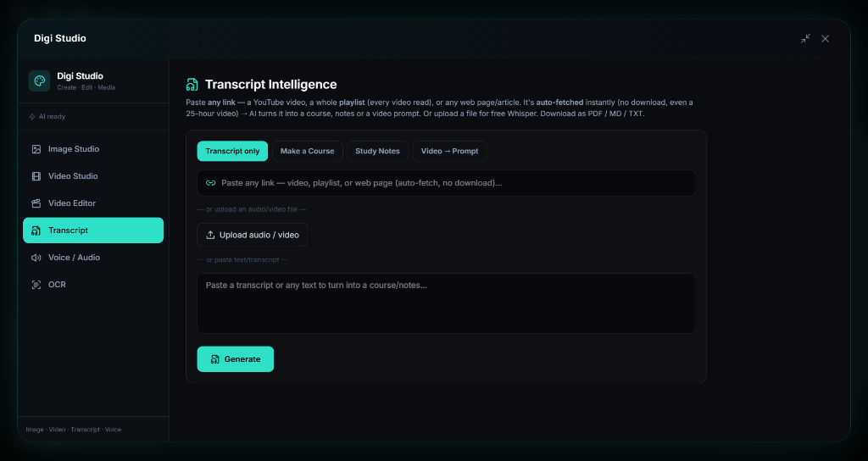This screenshot has width=868, height=461.
Task: Open the Transcript sidebar section
Action: (x=93, y=230)
